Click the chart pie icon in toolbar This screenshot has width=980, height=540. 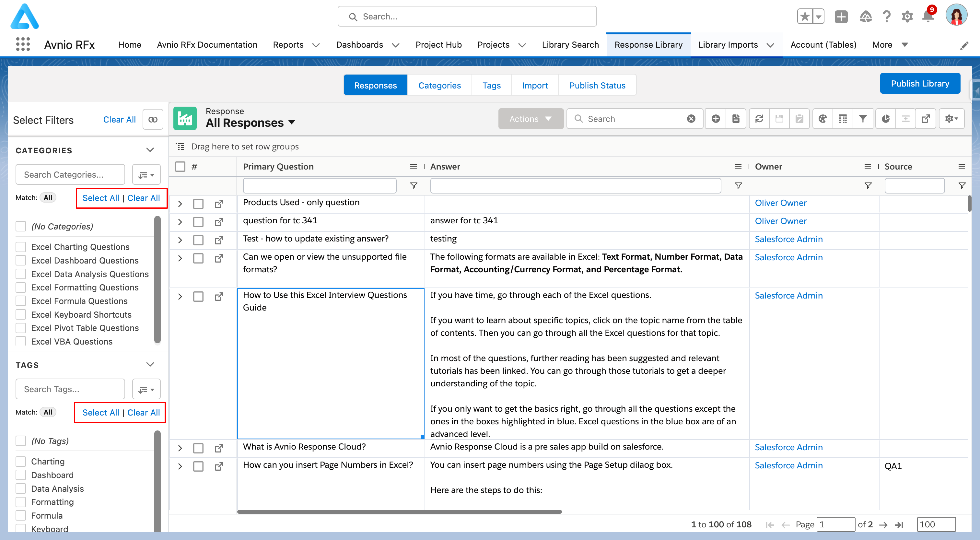click(x=886, y=119)
